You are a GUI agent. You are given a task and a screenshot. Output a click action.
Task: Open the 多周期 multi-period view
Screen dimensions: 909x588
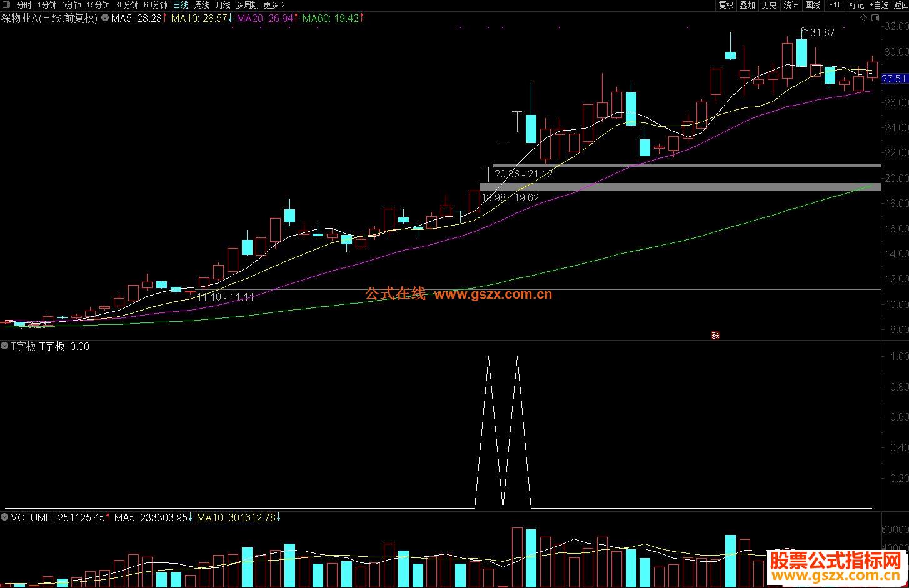[247, 5]
